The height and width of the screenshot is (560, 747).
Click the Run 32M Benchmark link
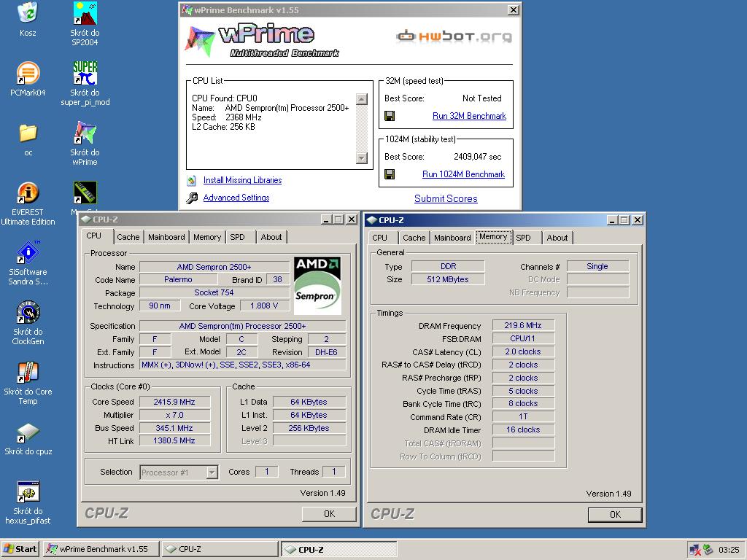pyautogui.click(x=469, y=116)
